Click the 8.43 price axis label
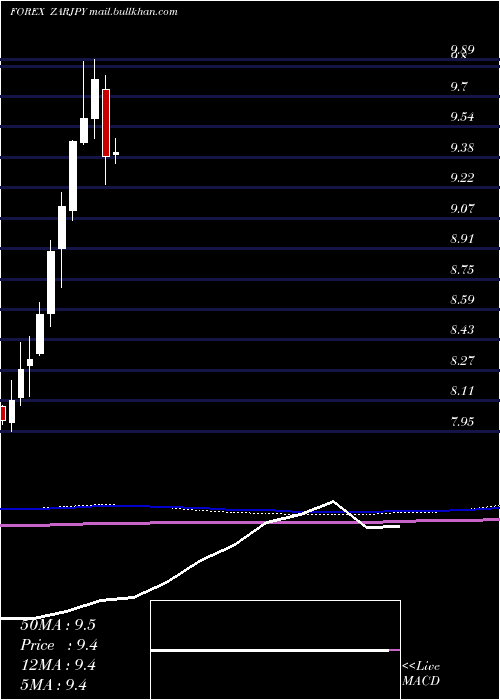 pos(462,330)
